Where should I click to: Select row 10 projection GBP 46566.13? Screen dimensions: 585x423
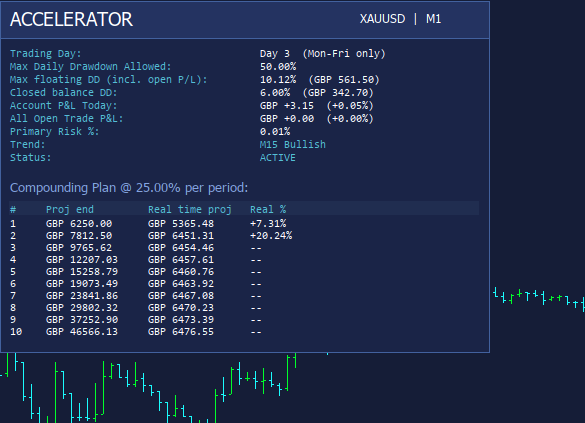tap(82, 332)
